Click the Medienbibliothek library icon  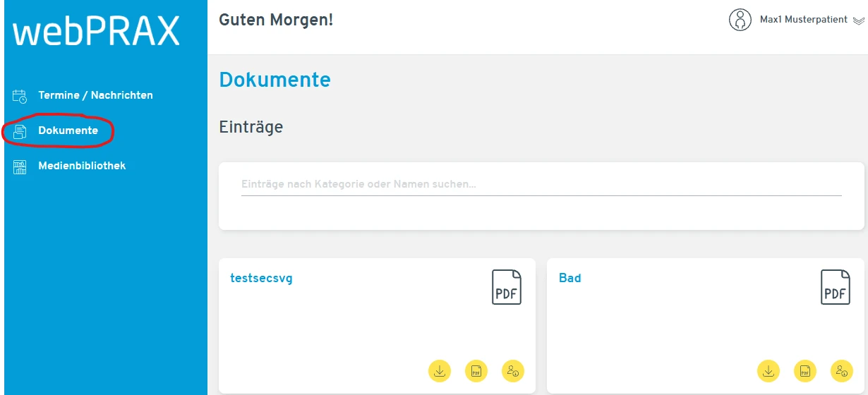pos(20,167)
